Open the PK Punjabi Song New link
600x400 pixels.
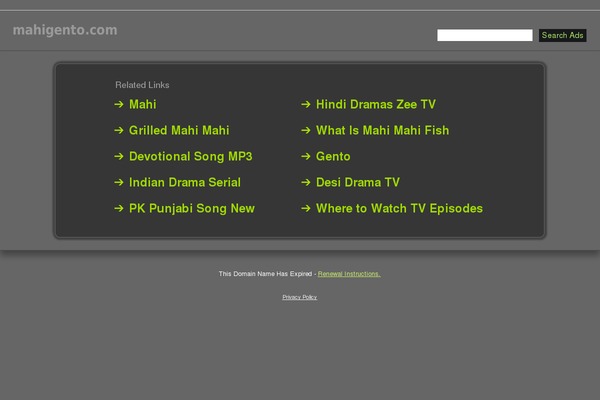click(192, 208)
